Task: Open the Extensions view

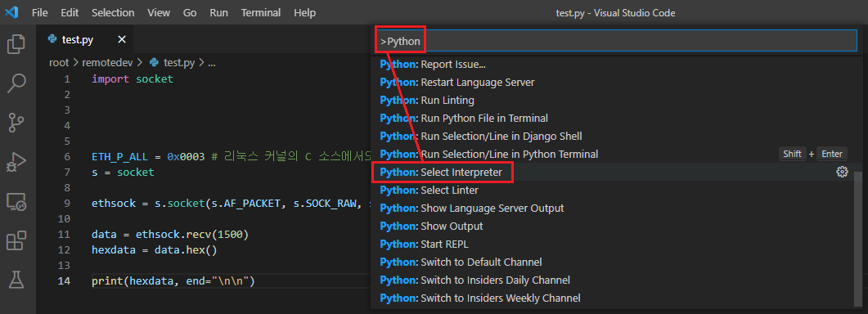Action: tap(16, 241)
